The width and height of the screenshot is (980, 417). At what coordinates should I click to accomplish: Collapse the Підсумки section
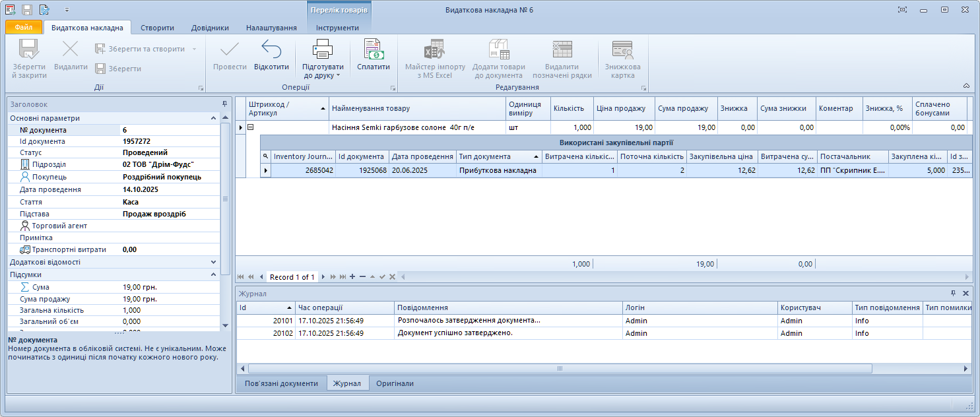(x=213, y=274)
